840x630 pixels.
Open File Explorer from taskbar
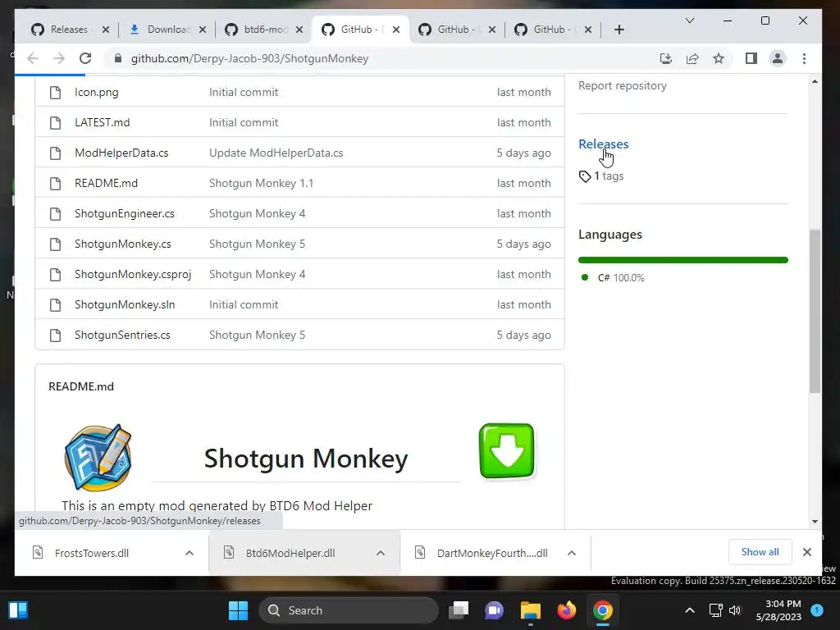pyautogui.click(x=531, y=610)
